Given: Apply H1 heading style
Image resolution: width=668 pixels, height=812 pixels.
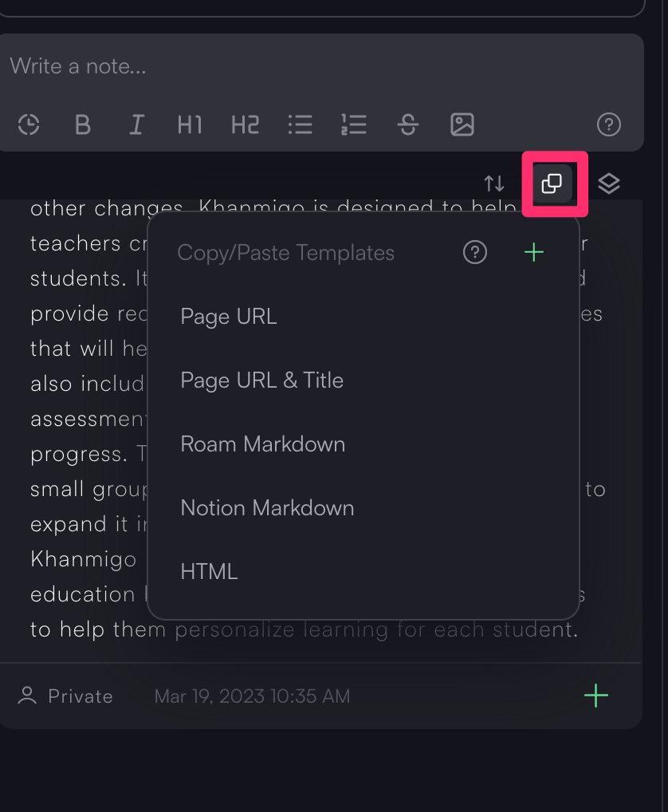Looking at the screenshot, I should pyautogui.click(x=190, y=124).
